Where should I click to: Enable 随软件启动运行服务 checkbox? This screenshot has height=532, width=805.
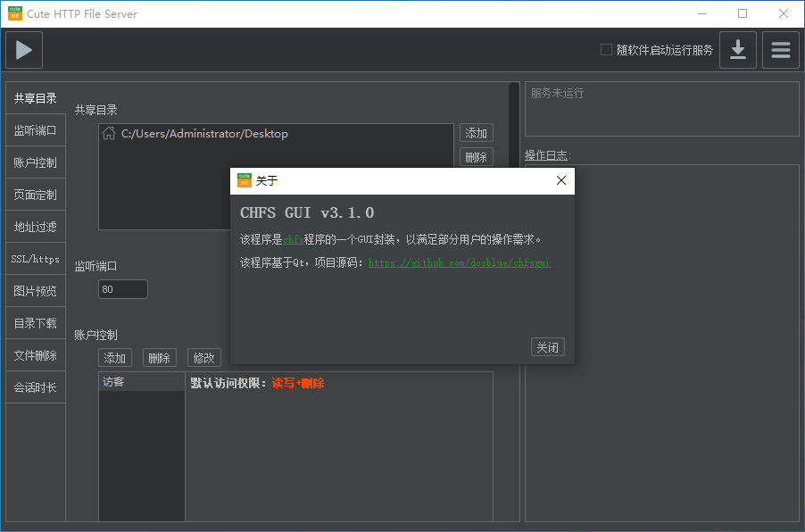tap(606, 50)
